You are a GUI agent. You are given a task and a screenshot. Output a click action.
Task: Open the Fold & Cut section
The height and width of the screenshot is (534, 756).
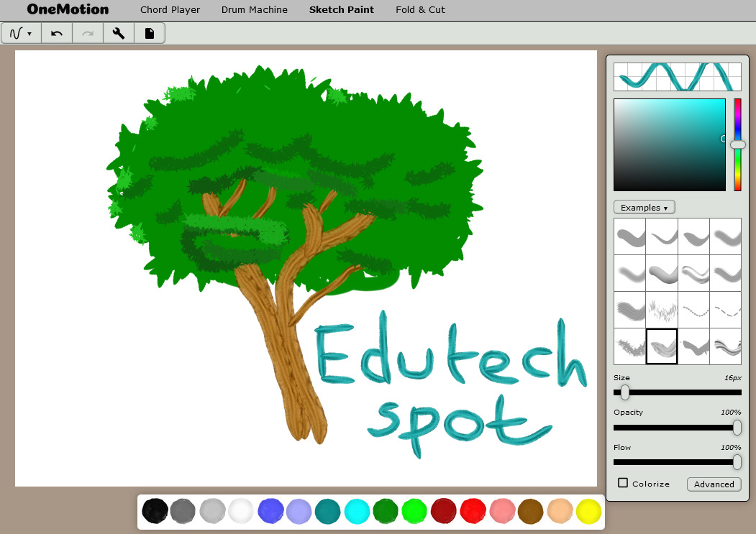(x=420, y=9)
